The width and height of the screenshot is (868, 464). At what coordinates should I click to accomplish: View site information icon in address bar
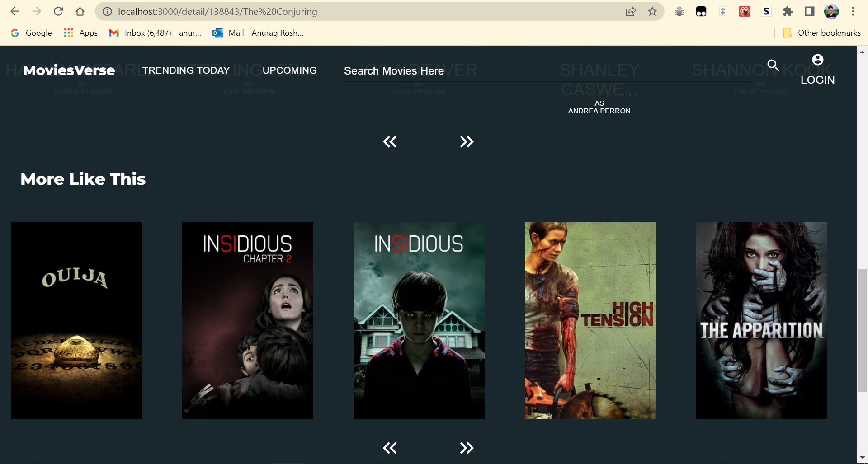(107, 12)
